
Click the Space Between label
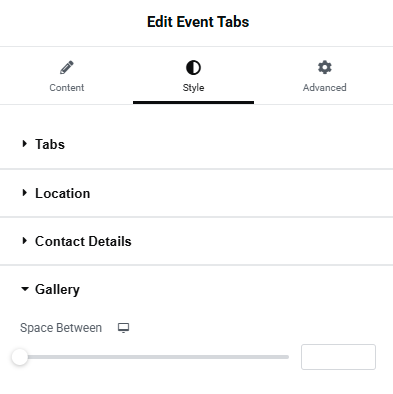pyautogui.click(x=61, y=328)
